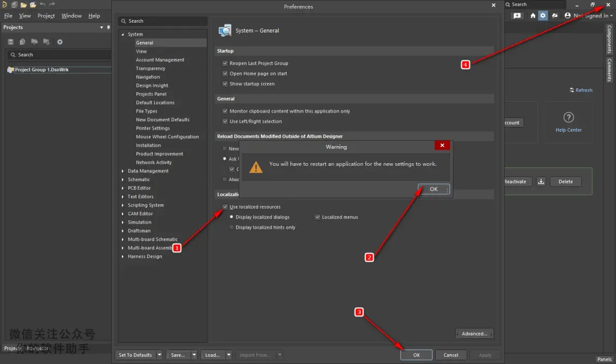
Task: Click the Altium Designer logo icon
Action: [x=4, y=4]
